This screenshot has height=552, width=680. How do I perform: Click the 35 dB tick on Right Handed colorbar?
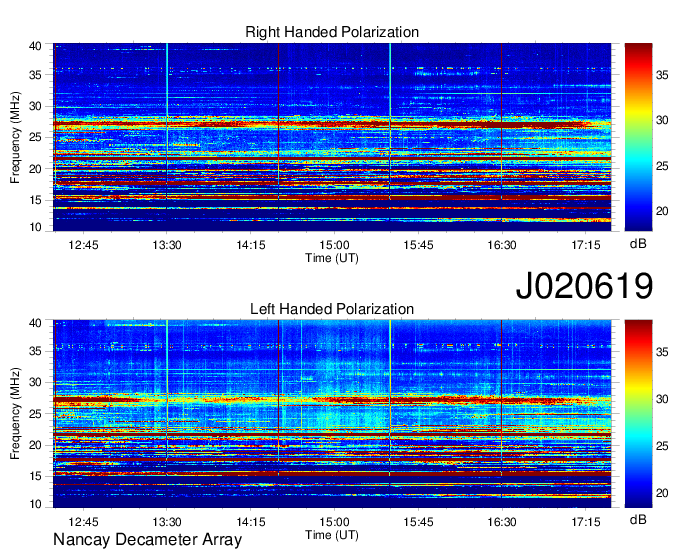[x=662, y=75]
